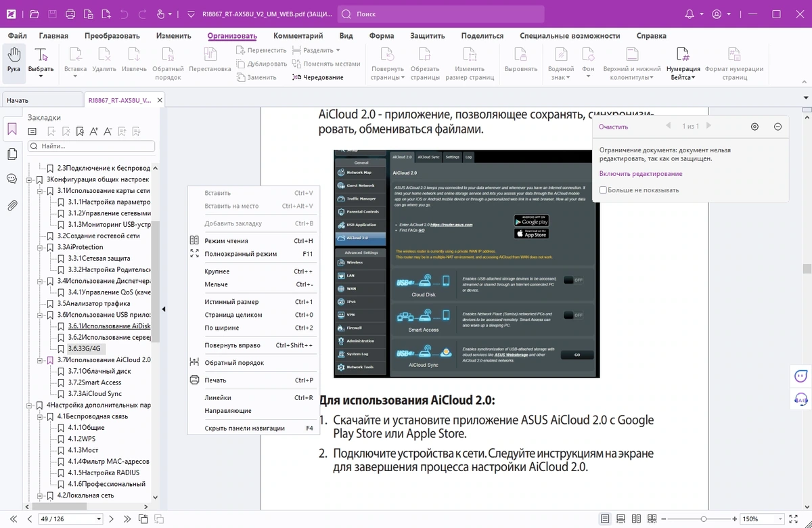The image size is (812, 528).
Task: Go to previous page arrow in status bar
Action: tap(29, 519)
